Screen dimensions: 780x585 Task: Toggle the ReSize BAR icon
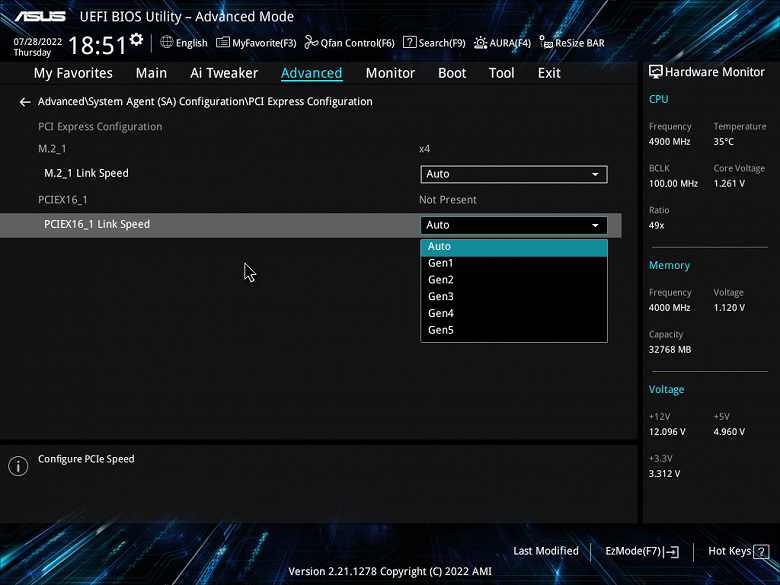546,42
